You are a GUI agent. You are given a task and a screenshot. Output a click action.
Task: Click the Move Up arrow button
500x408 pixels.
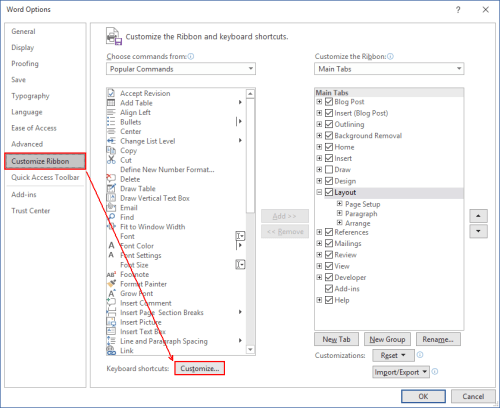[478, 216]
